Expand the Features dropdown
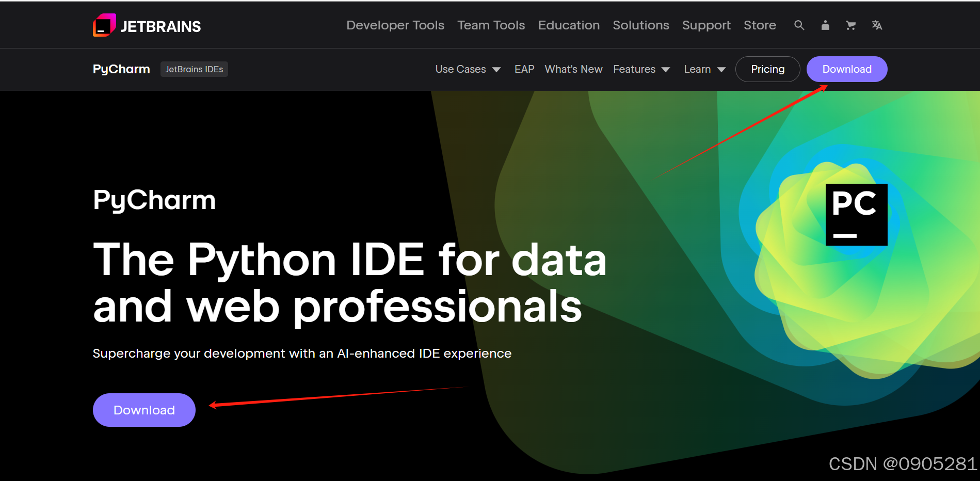The width and height of the screenshot is (980, 481). click(x=641, y=69)
